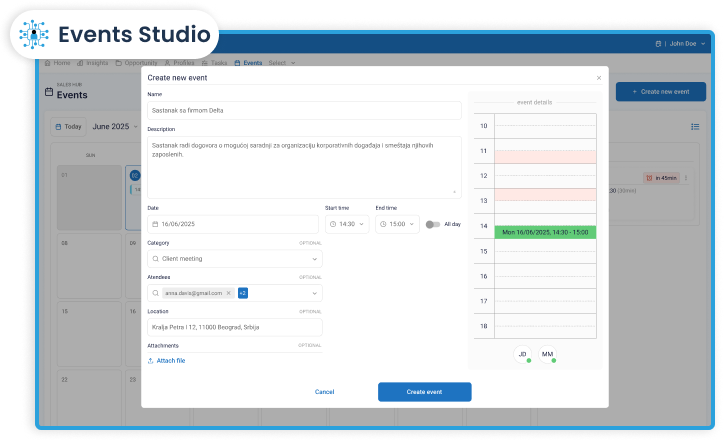Switch to the Tasks tab
The height and width of the screenshot is (440, 725).
(214, 63)
